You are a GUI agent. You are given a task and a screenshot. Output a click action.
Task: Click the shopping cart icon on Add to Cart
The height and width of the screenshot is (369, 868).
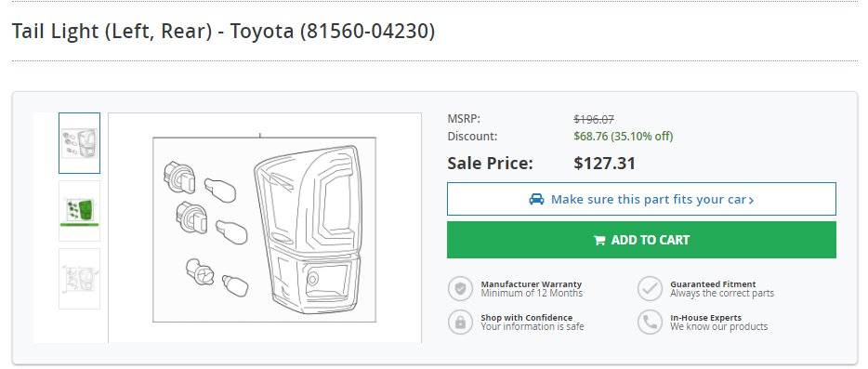(x=599, y=241)
